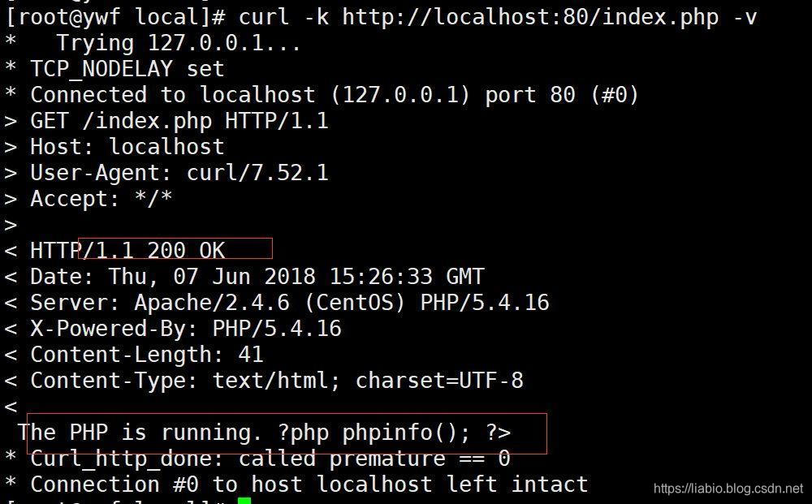Click the Curl_http_done: called premature line
This screenshot has height=504, width=812.
[x=270, y=458]
